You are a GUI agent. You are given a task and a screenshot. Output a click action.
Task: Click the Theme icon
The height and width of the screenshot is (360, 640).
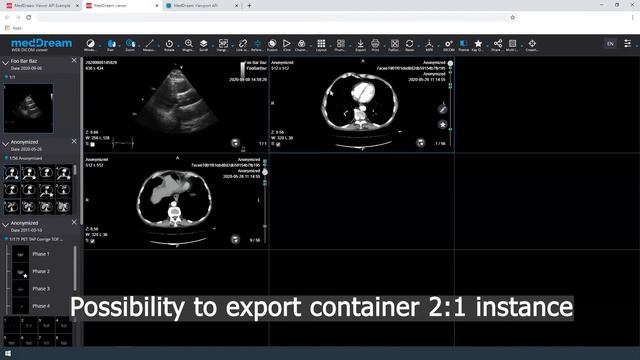coord(463,44)
